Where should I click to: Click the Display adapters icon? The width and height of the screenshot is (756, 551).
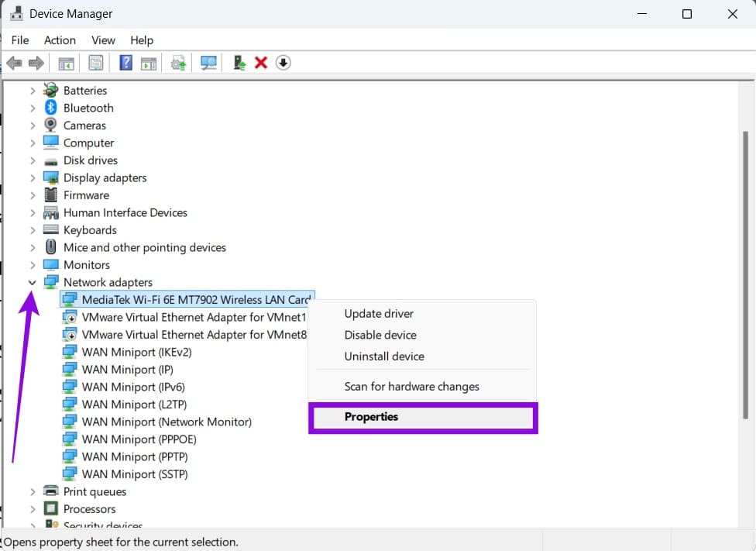point(50,177)
